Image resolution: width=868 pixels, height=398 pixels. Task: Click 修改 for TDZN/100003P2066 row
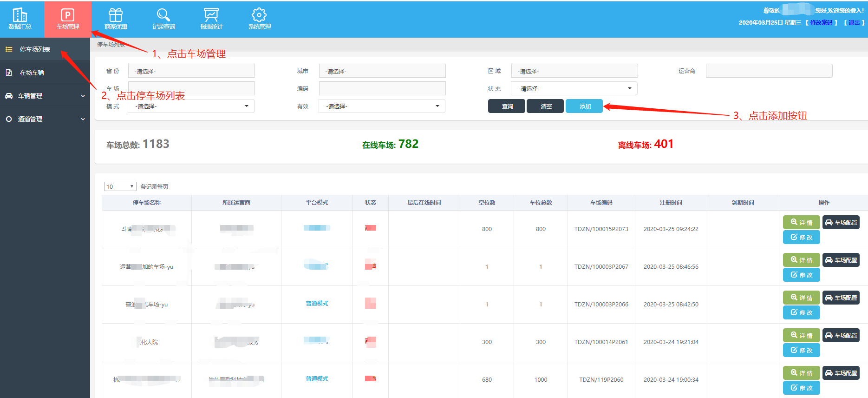802,312
